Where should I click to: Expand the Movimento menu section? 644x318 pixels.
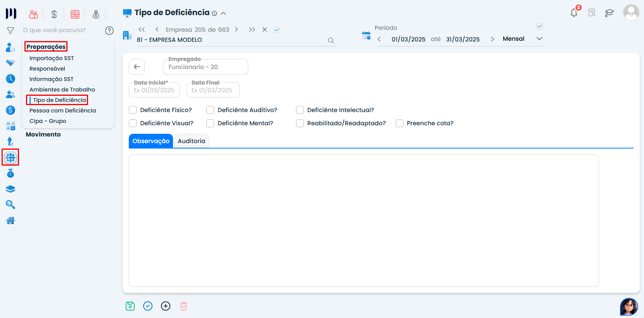[x=43, y=135]
